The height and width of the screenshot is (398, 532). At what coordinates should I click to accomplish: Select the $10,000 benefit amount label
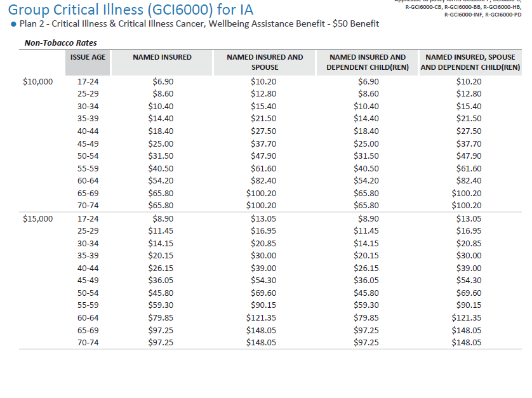pyautogui.click(x=37, y=82)
